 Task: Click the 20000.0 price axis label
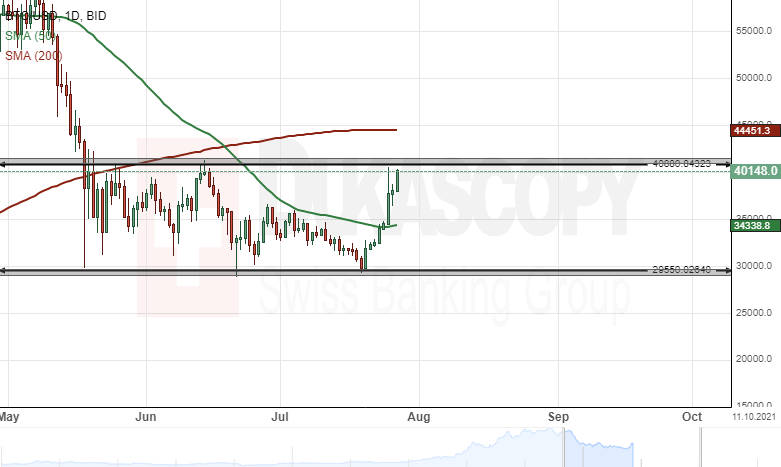[754, 359]
